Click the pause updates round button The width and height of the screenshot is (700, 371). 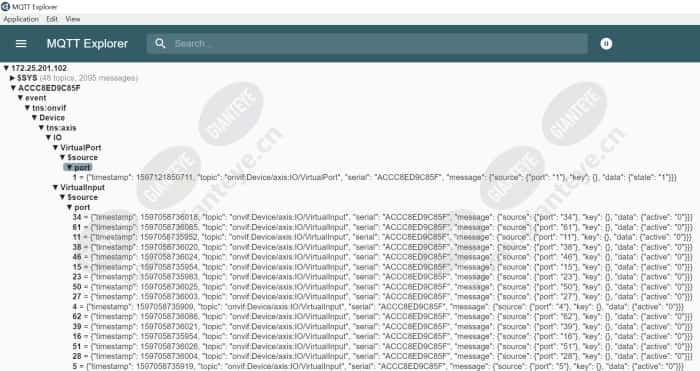coord(606,43)
